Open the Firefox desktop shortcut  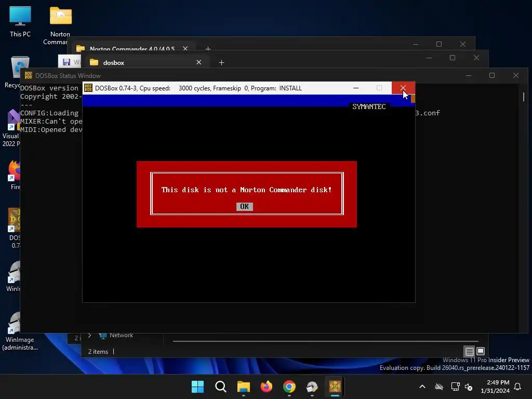pos(15,175)
